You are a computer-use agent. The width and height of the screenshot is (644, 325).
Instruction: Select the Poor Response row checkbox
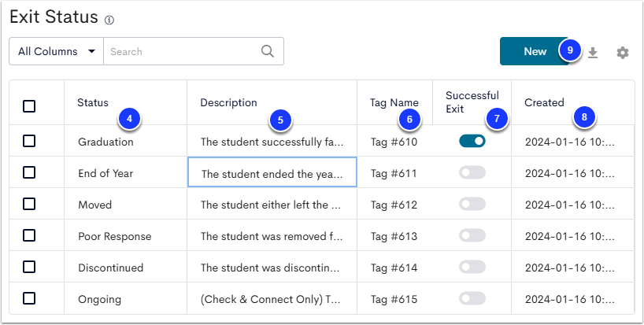[29, 235]
